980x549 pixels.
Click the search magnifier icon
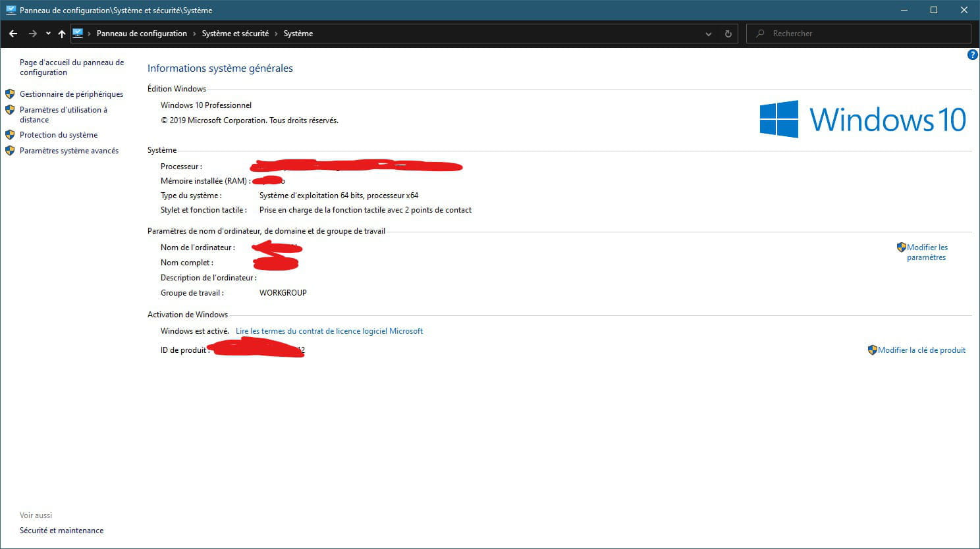click(x=760, y=34)
